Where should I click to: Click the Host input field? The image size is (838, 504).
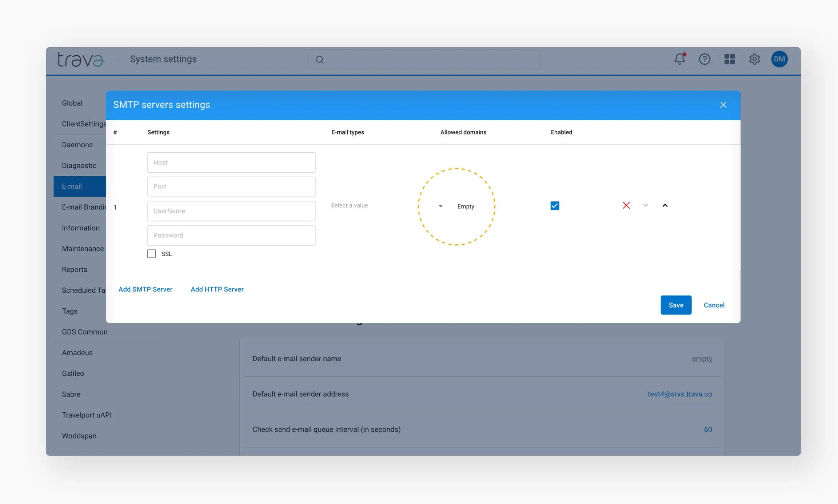click(231, 163)
